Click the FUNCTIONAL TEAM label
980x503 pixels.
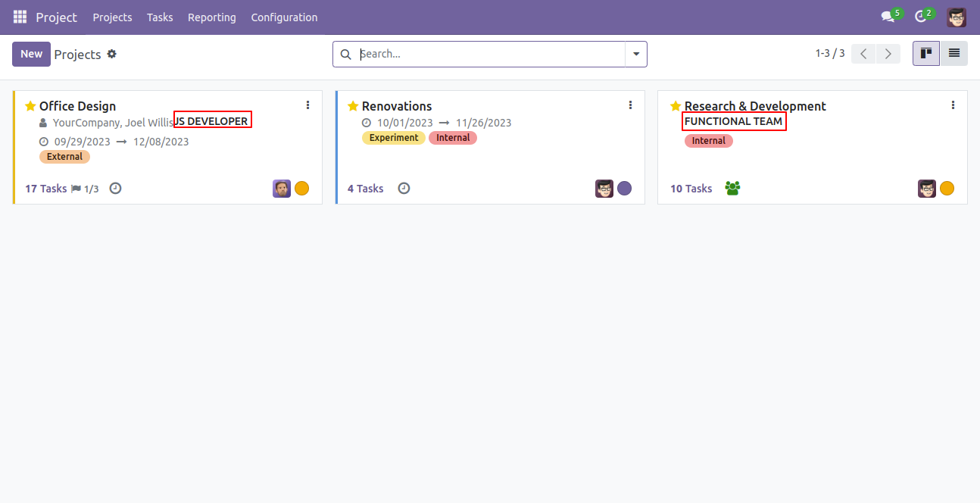pyautogui.click(x=734, y=121)
